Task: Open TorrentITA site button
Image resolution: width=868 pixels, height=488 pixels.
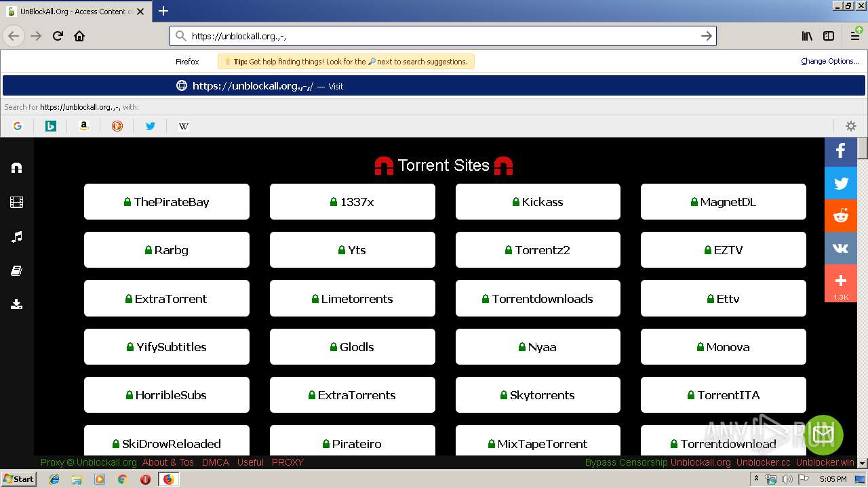Action: 724,395
